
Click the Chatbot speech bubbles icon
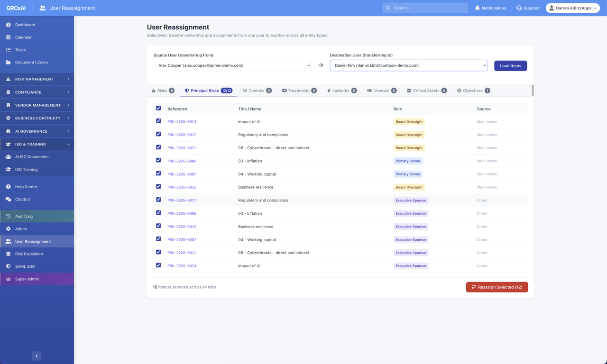tap(8, 200)
